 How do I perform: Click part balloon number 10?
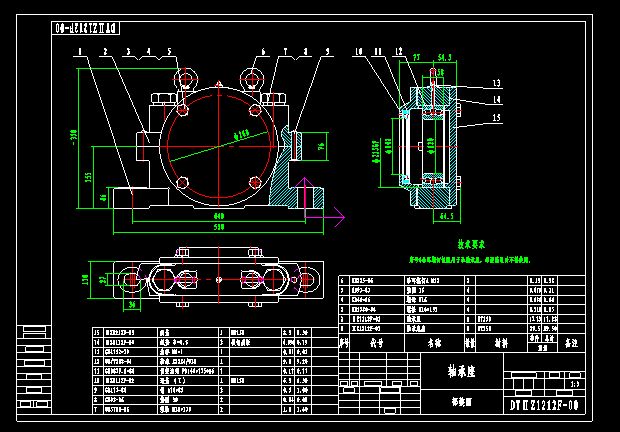(359, 52)
